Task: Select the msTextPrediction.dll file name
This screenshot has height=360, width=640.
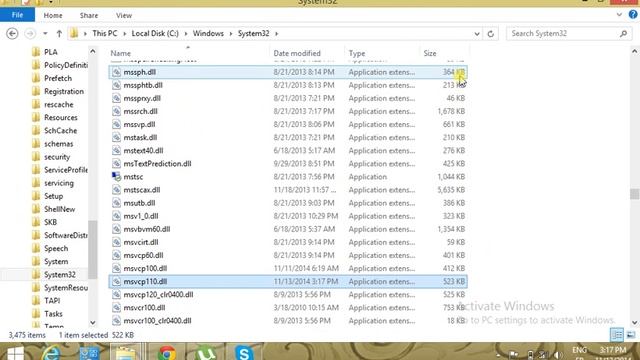Action: pos(157,164)
